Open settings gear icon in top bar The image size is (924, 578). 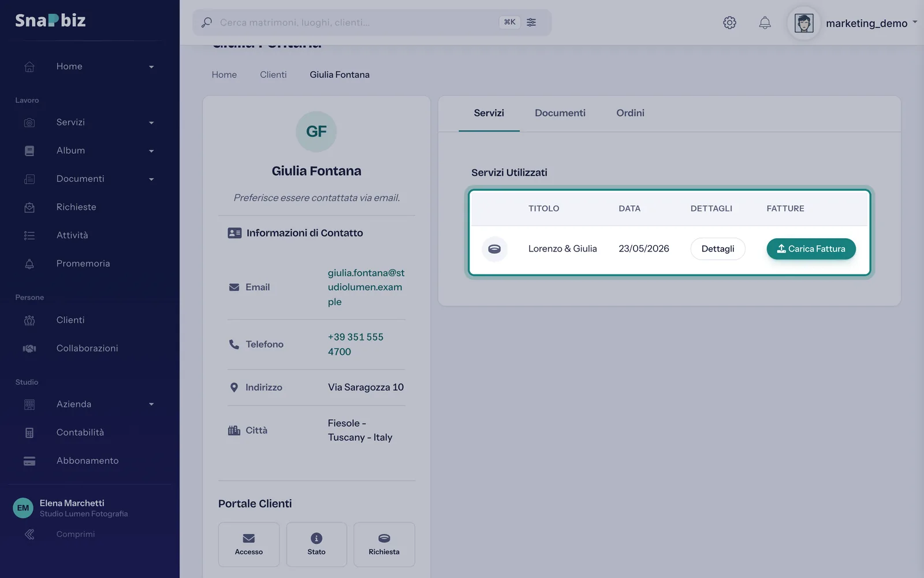729,23
